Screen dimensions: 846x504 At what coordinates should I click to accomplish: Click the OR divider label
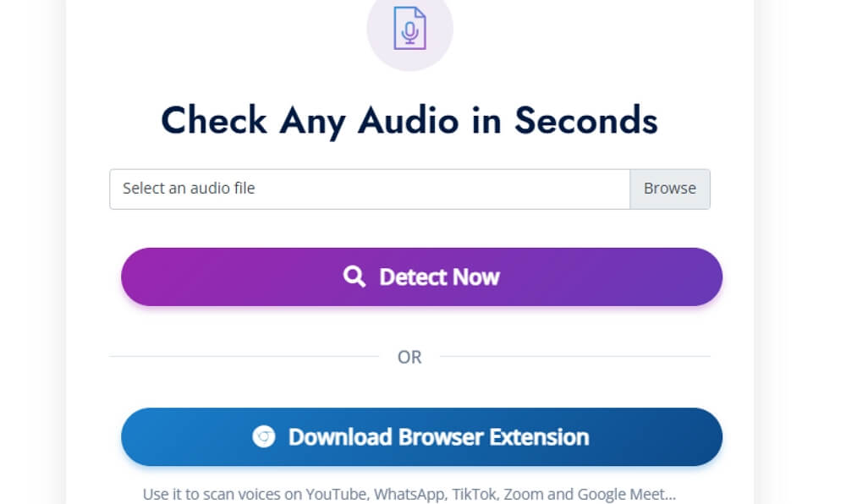(410, 357)
